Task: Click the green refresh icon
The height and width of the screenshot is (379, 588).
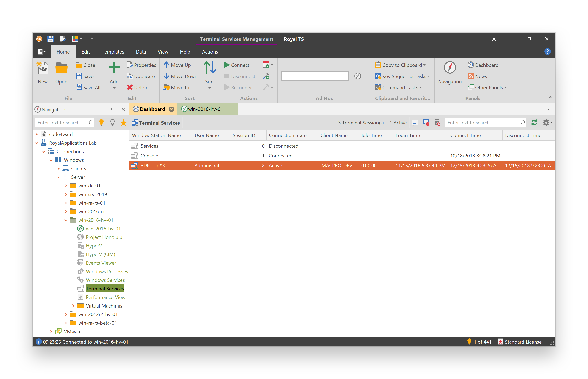Action: coord(534,123)
